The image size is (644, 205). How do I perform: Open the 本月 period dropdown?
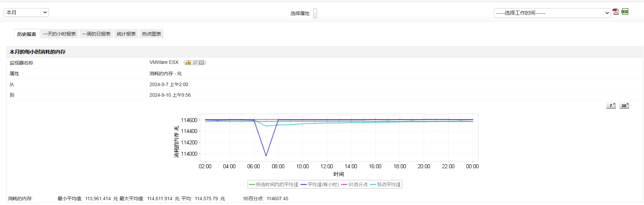point(26,12)
